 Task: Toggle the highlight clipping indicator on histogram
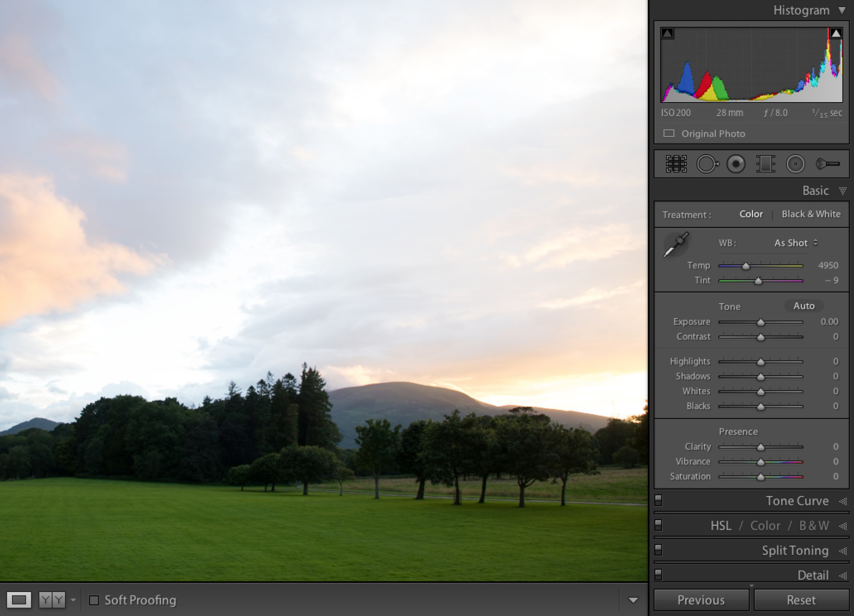(x=835, y=32)
